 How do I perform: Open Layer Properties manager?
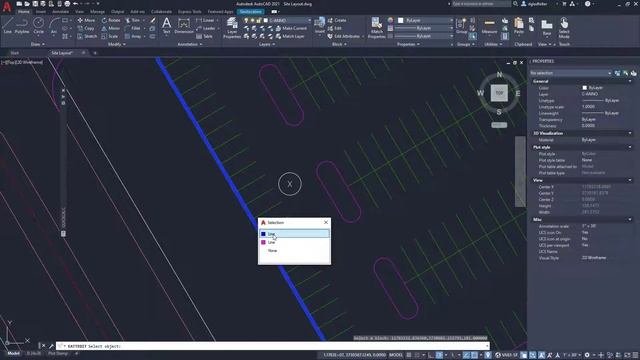point(232,28)
